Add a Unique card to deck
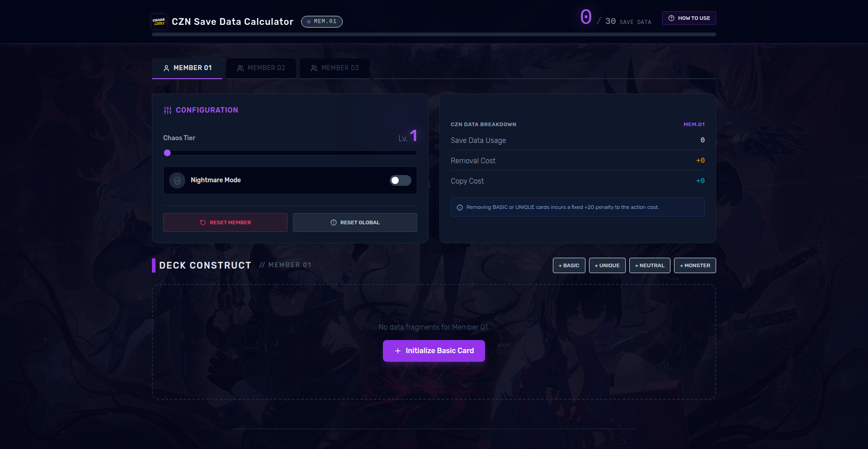This screenshot has height=449, width=868. click(x=607, y=265)
